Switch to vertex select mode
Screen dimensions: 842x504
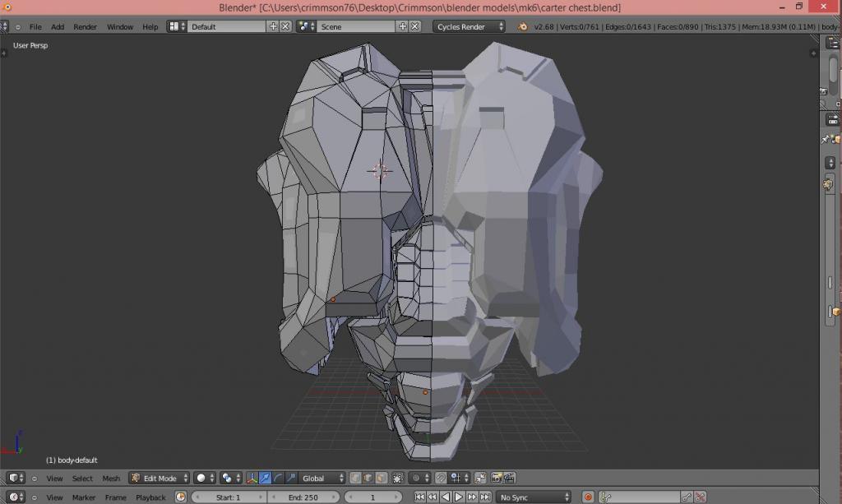(355, 478)
